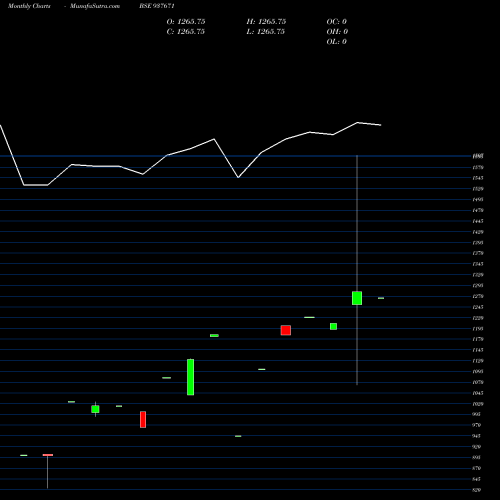This screenshot has height=500, width=500.
Task: Click the 845 price axis label
Action: 477,479
